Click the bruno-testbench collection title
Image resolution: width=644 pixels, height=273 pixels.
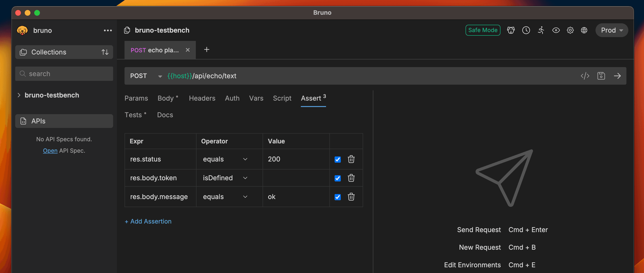162,30
